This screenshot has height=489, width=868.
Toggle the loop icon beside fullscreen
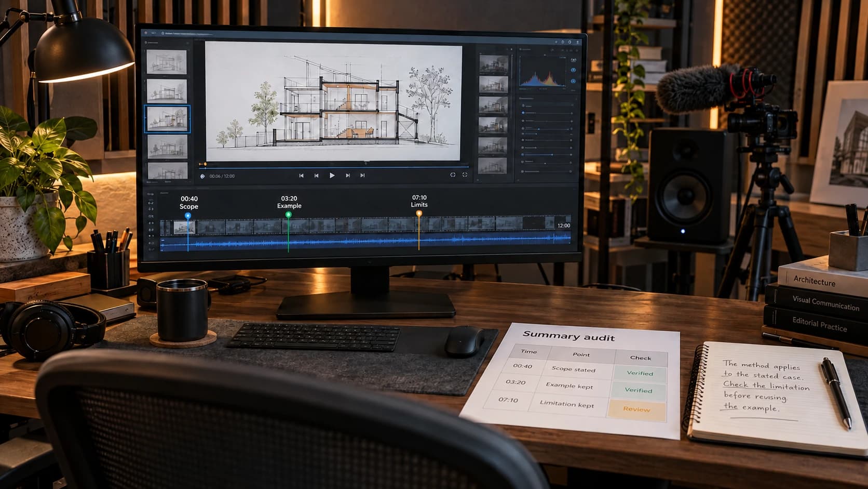[x=453, y=175]
